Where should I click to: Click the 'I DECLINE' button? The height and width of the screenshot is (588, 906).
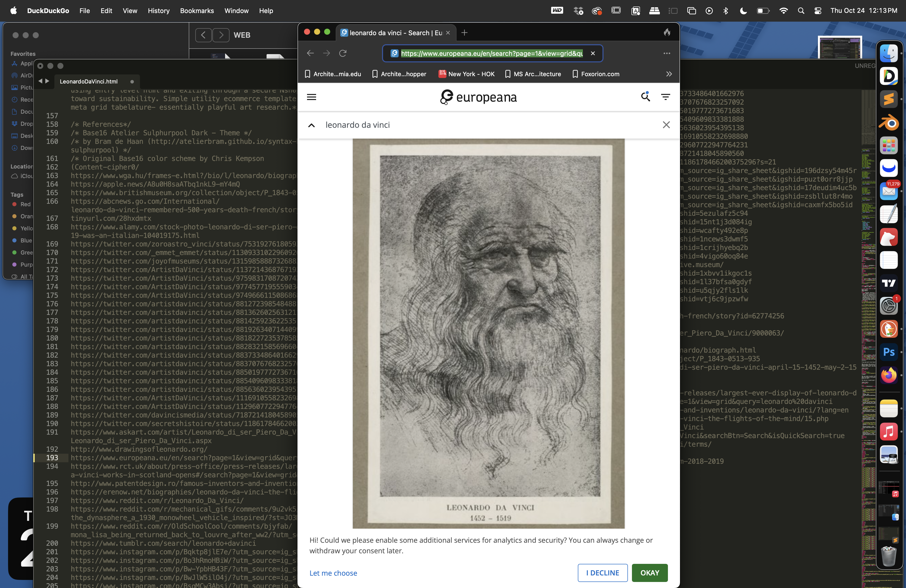[x=602, y=573]
